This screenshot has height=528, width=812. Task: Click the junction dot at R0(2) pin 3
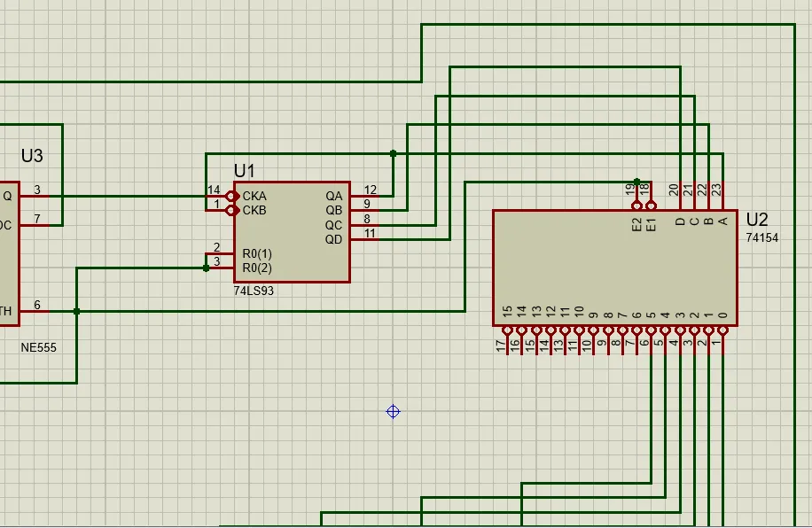207,268
